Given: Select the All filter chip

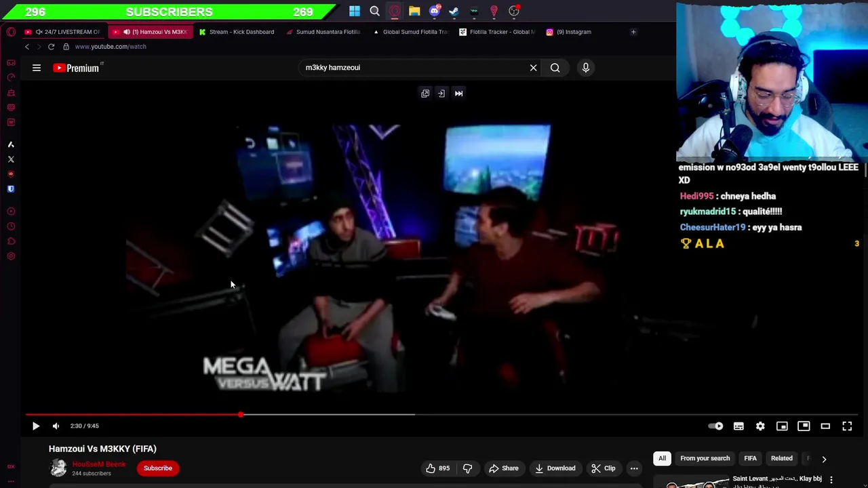Looking at the screenshot, I should 662,459.
